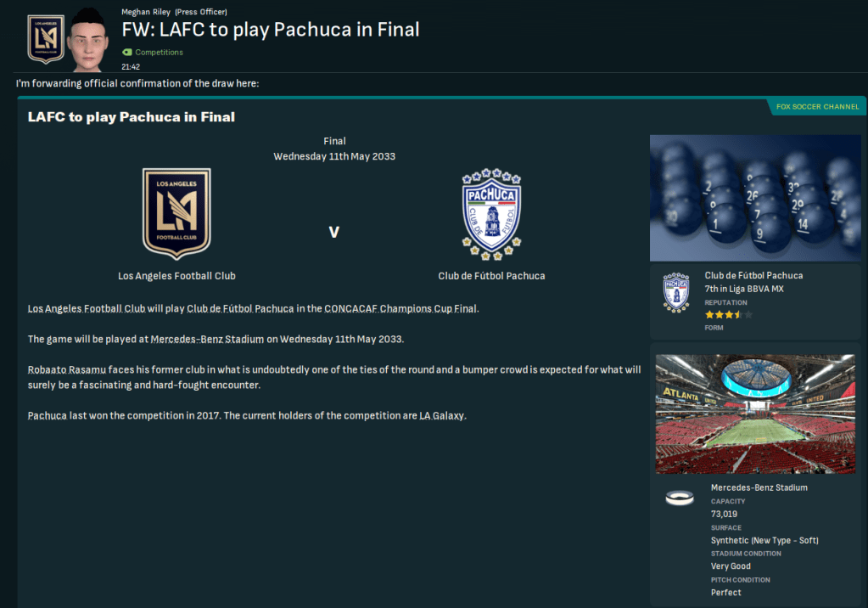Click Club de Fútbol Pachuca name in side panel
Image resolution: width=868 pixels, height=608 pixels.
click(753, 275)
